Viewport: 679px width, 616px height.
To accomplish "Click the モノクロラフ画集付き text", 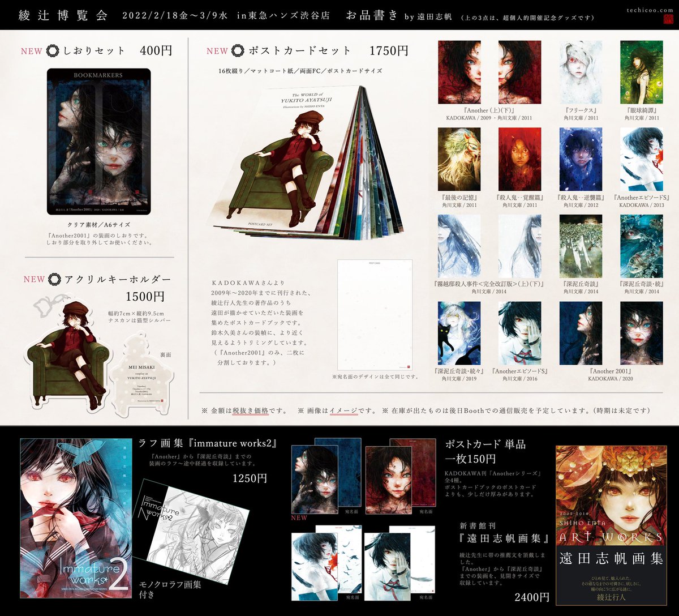I will [x=170, y=589].
